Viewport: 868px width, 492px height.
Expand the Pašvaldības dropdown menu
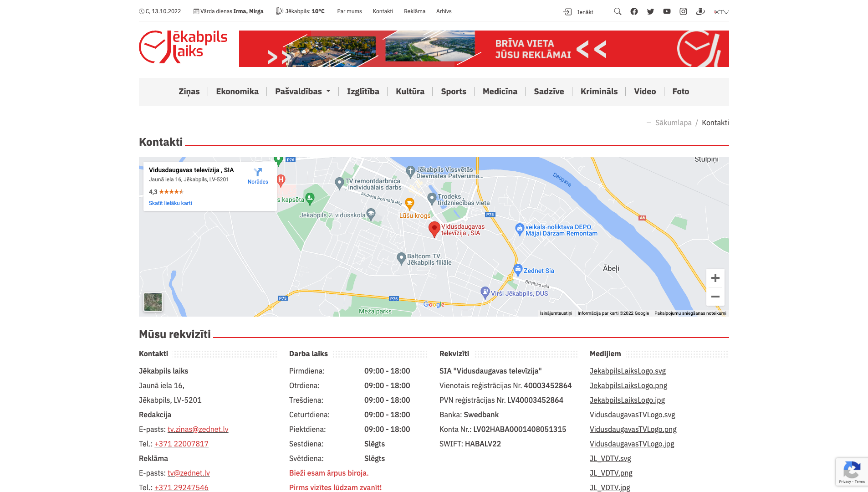click(x=302, y=92)
